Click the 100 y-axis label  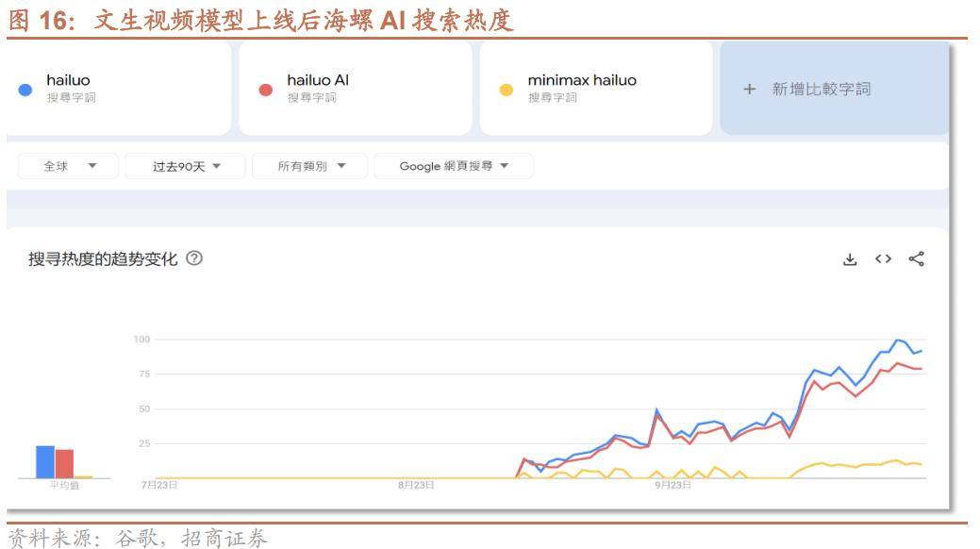(x=141, y=340)
